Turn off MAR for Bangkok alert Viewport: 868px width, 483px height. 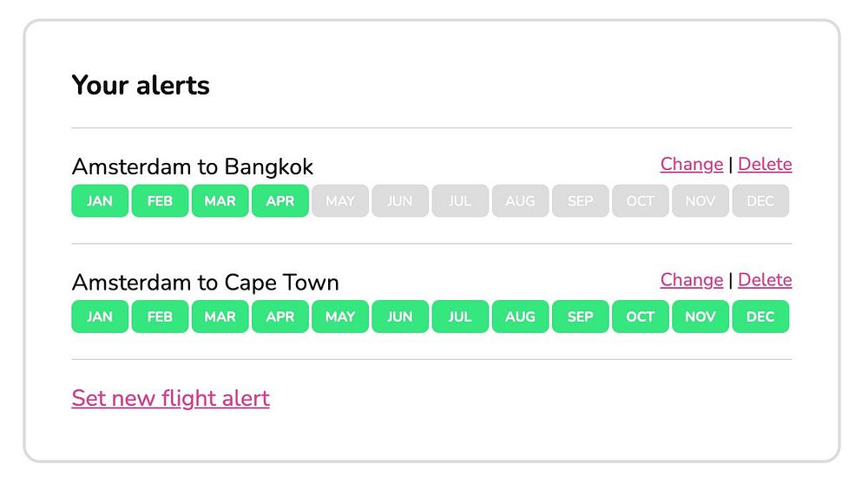[x=220, y=201]
